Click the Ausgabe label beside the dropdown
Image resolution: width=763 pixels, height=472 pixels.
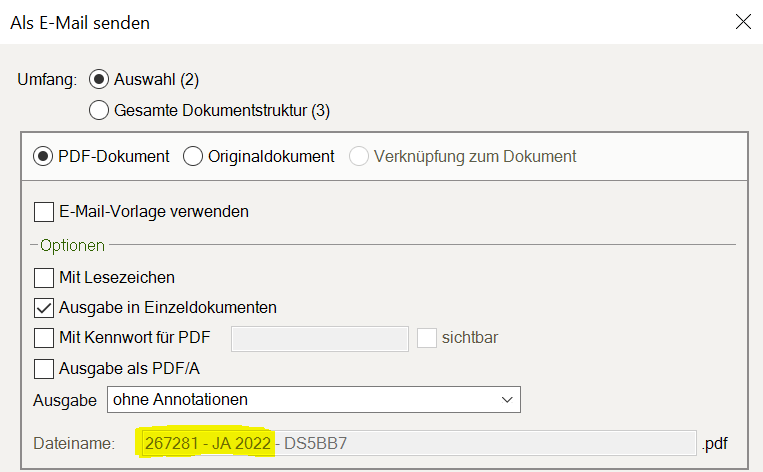65,400
